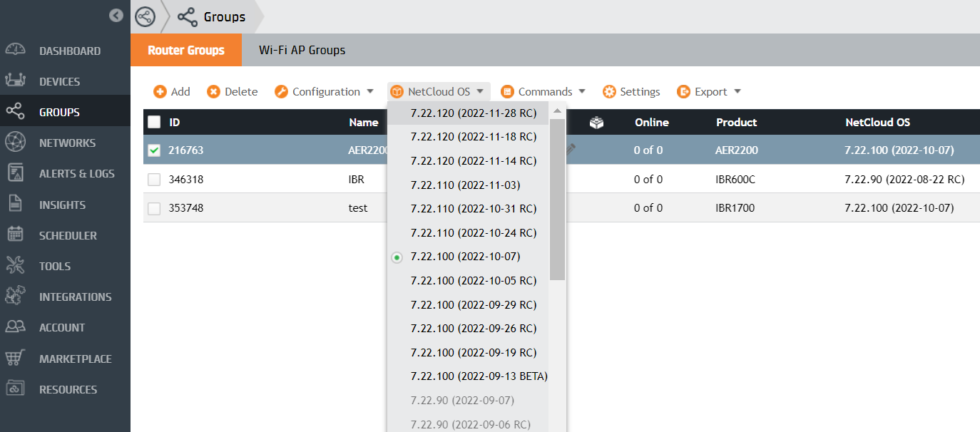Uncheck the checkbox for group 216763
Viewport: 980px width, 432px height.
click(154, 150)
